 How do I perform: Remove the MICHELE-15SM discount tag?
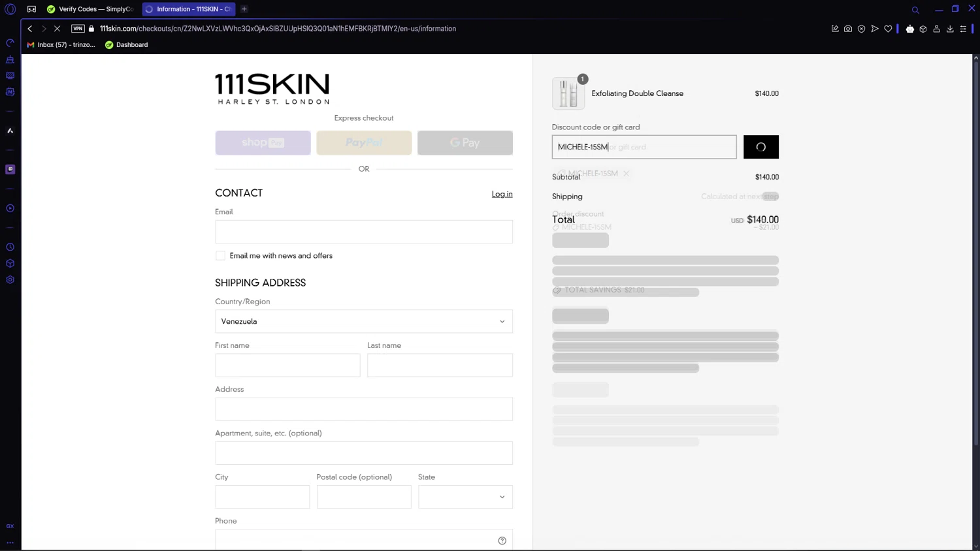[626, 174]
